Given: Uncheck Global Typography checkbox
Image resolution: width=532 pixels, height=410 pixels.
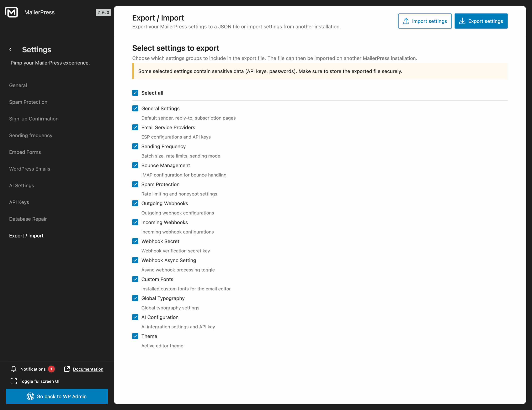Looking at the screenshot, I should [x=135, y=298].
